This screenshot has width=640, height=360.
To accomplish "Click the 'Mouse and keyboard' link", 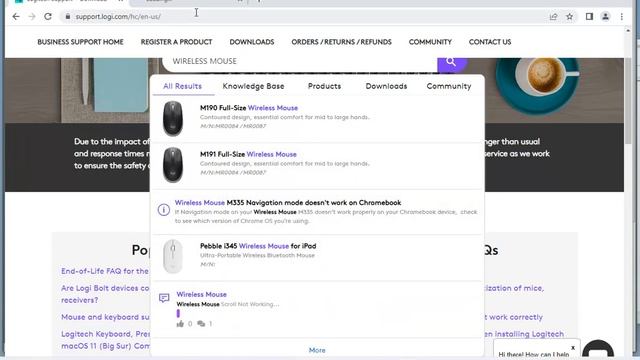I will click(105, 317).
